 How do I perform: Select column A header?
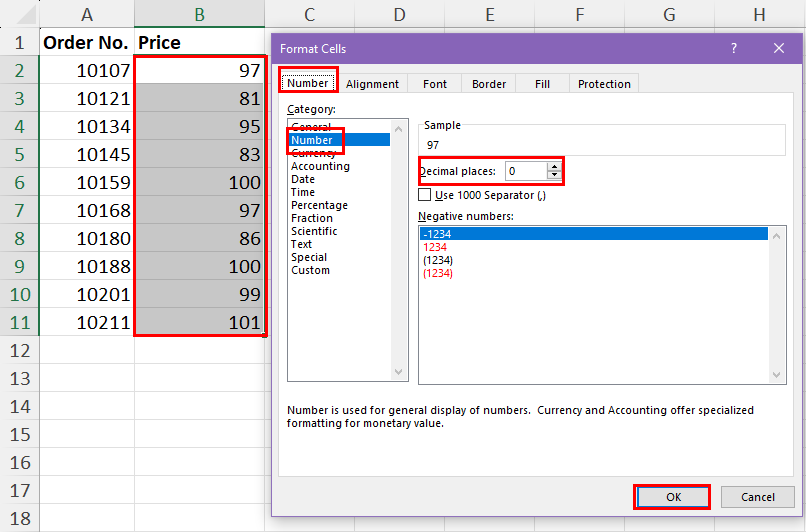[x=87, y=14]
